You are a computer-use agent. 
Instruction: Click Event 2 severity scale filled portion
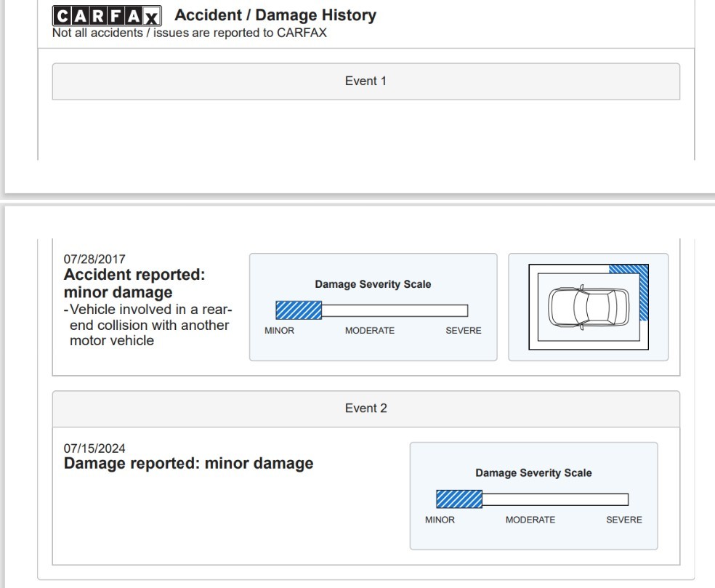pos(459,499)
